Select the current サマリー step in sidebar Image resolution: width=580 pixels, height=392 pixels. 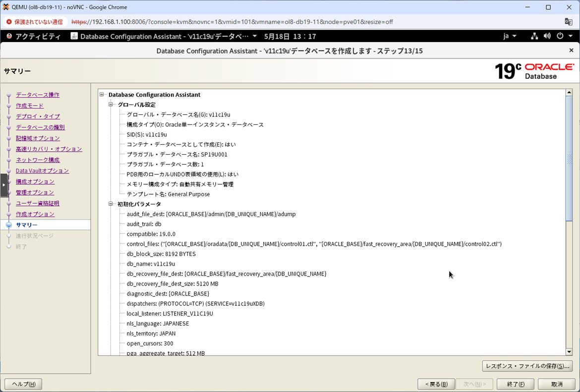[27, 225]
